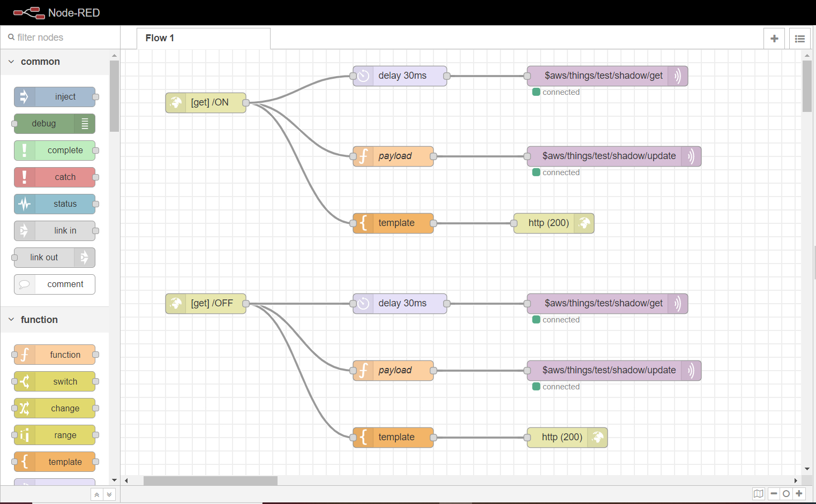The image size is (816, 504).
Task: Collapse all palette categories double-up arrow
Action: 96,494
